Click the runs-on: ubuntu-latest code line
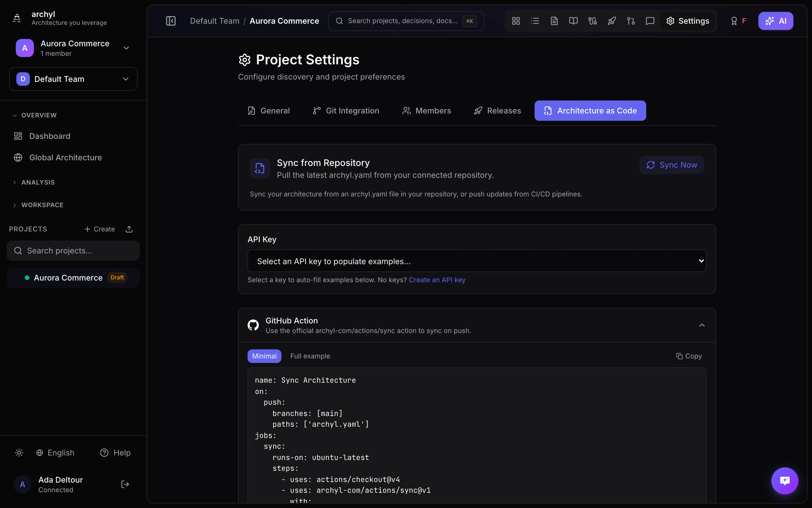Image resolution: width=812 pixels, height=508 pixels. 321,457
